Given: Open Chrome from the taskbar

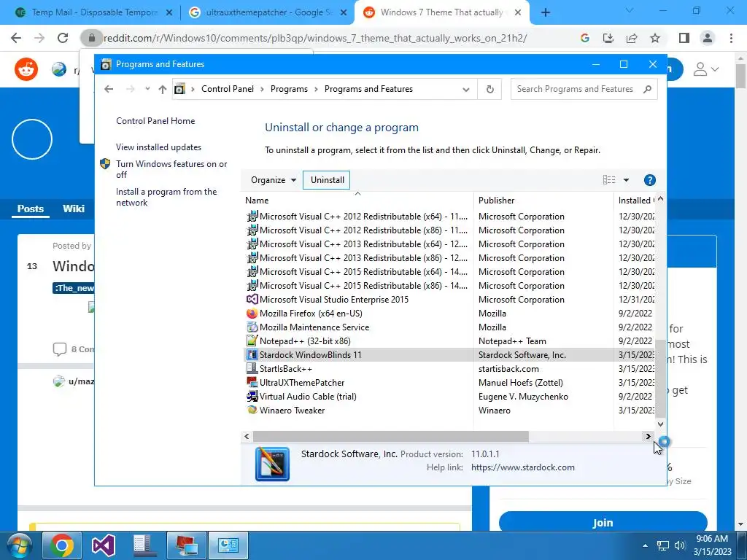Looking at the screenshot, I should click(62, 545).
